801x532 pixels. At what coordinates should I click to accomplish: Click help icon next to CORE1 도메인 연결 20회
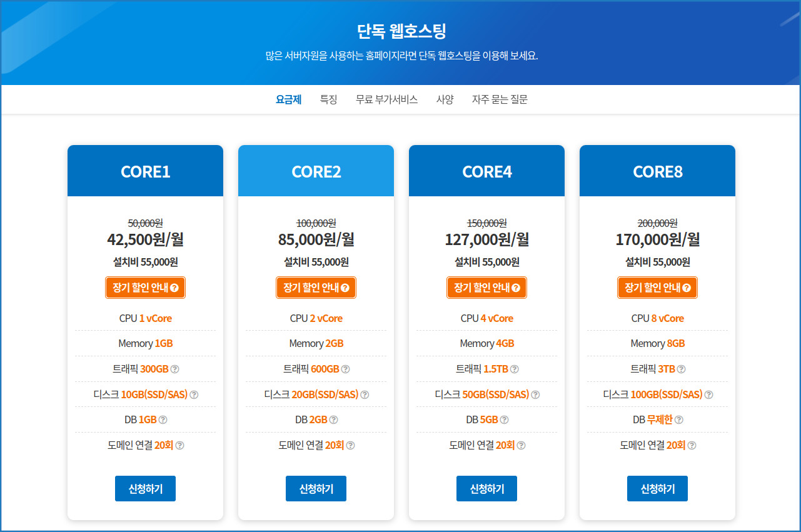(180, 445)
